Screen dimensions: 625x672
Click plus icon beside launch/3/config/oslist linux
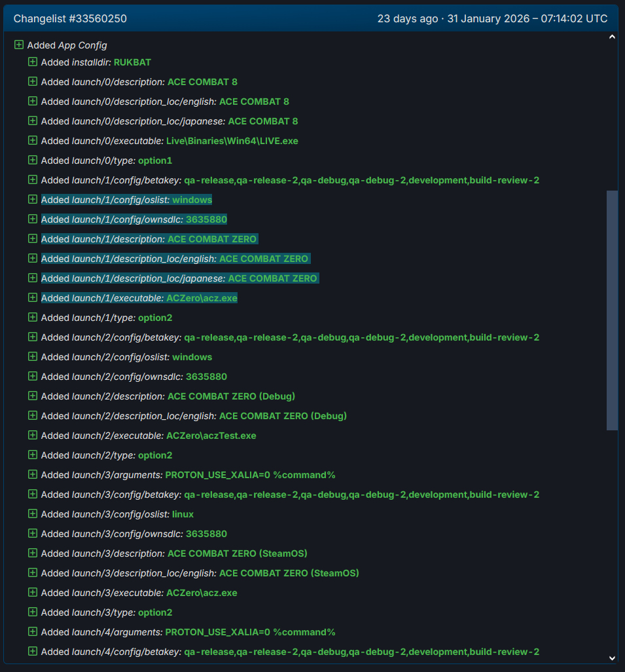click(33, 513)
